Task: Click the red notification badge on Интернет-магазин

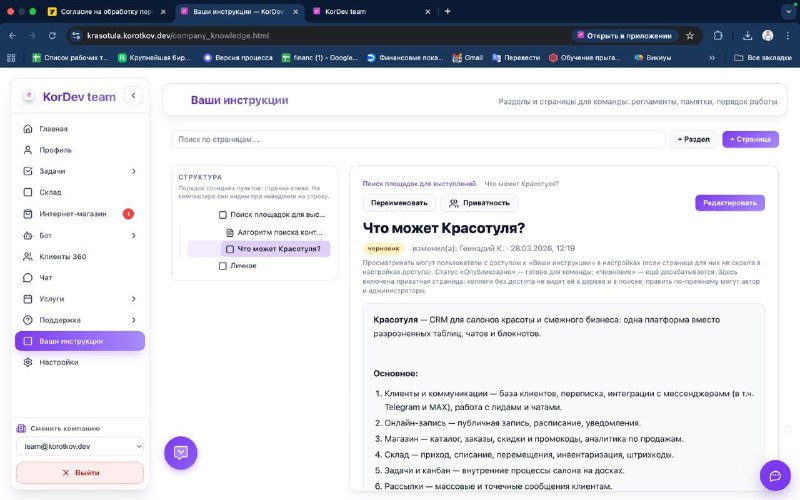Action: (x=128, y=214)
